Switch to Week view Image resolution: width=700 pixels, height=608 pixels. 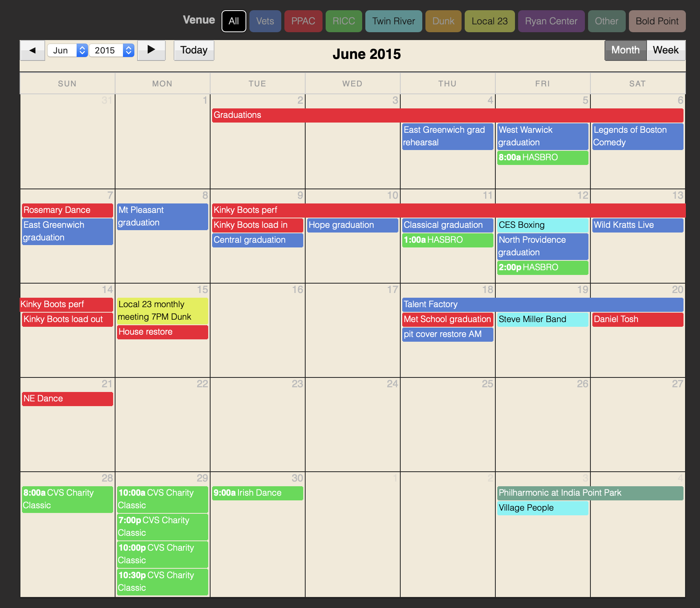665,50
